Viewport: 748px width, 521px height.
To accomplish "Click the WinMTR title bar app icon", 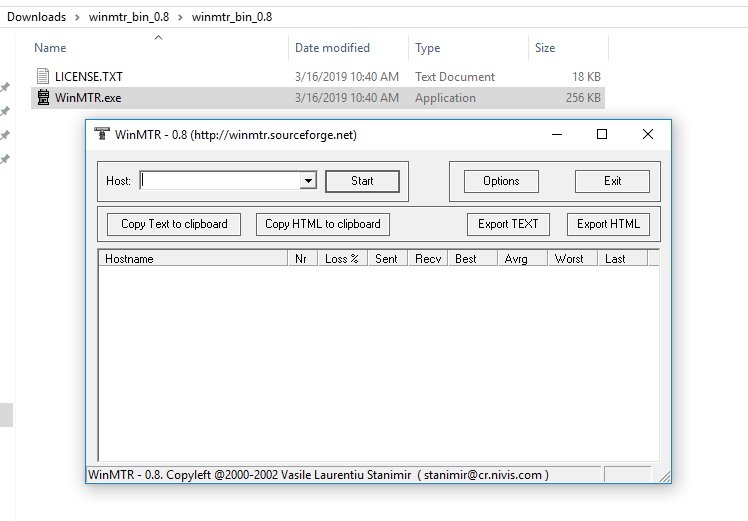I will (x=102, y=134).
